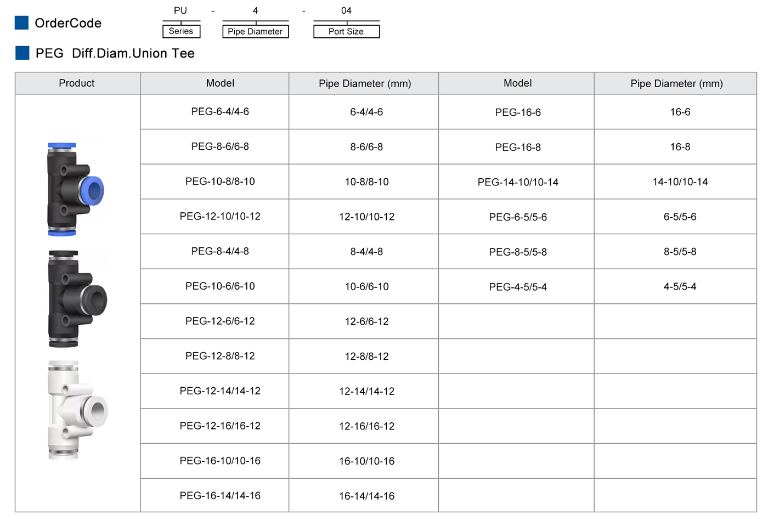Select the PEG-6-4/4-6 model cell
The height and width of the screenshot is (532, 768).
point(220,112)
